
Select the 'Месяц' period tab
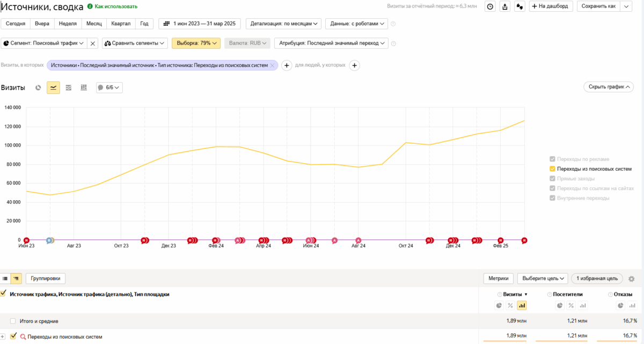[94, 24]
